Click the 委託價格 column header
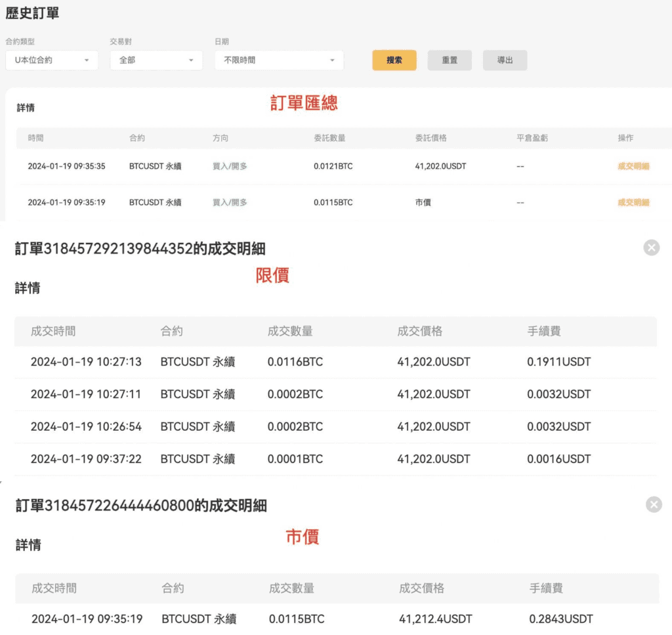This screenshot has width=672, height=635. click(431, 139)
